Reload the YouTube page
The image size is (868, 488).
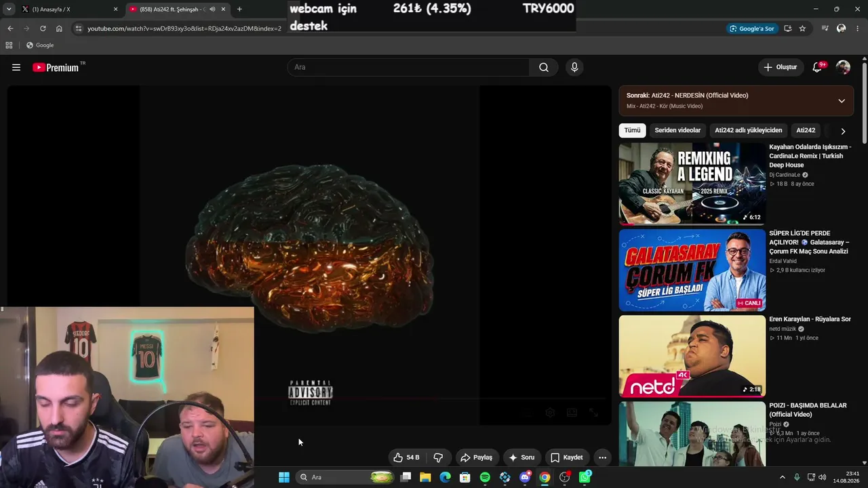43,28
